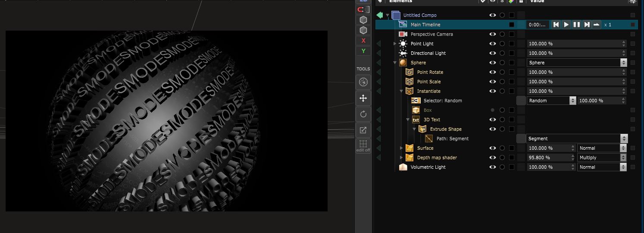The height and width of the screenshot is (233, 644).
Task: Hide the Perspective Camera eye toggle
Action: coord(493,34)
